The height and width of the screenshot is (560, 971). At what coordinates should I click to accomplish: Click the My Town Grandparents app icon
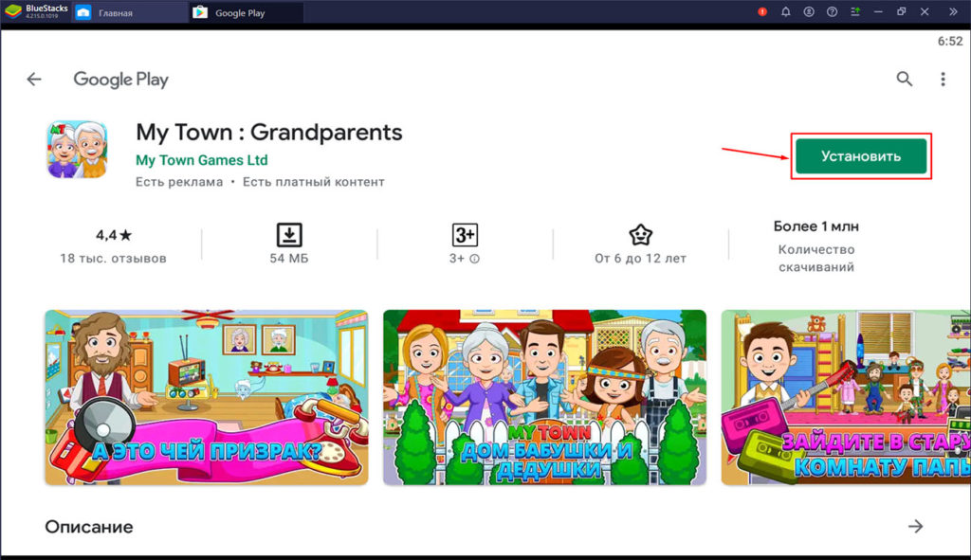coord(77,150)
